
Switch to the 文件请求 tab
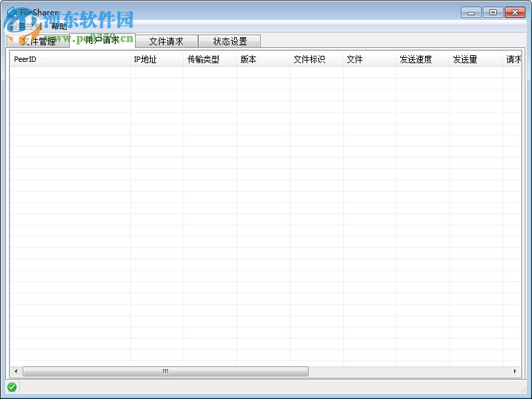click(x=167, y=41)
